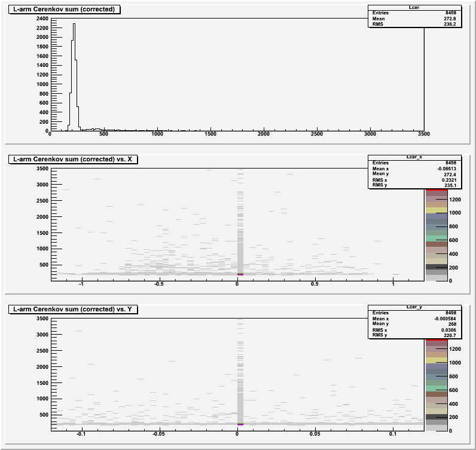Image resolution: width=476 pixels, height=450 pixels.
Task: Click the 2500 label on the vs. Y plot's y-axis
Action: click(x=42, y=351)
